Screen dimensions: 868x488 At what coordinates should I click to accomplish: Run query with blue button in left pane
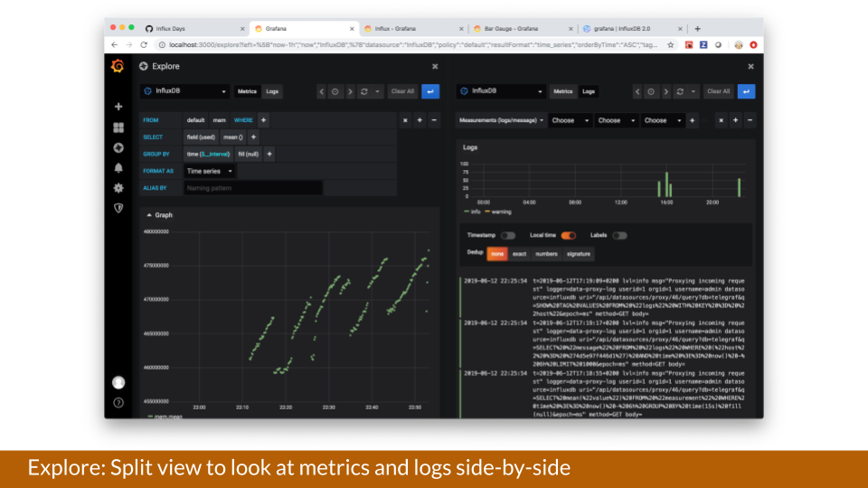point(430,91)
